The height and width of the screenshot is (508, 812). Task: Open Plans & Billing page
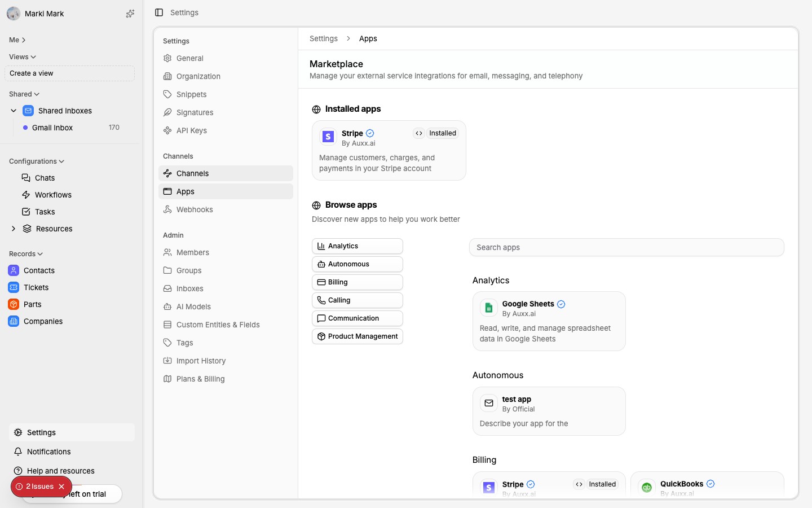tap(226, 379)
